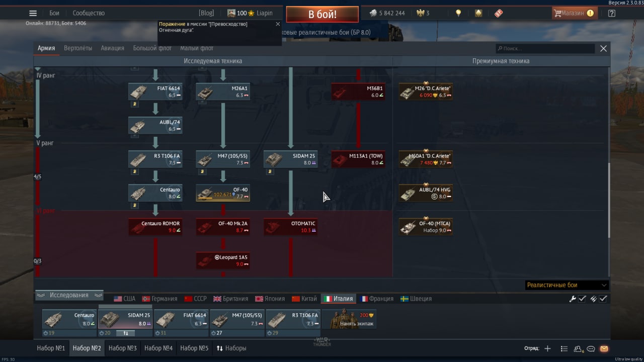Select США nation flag tab
Screen dimensions: 644x362
(x=124, y=299)
